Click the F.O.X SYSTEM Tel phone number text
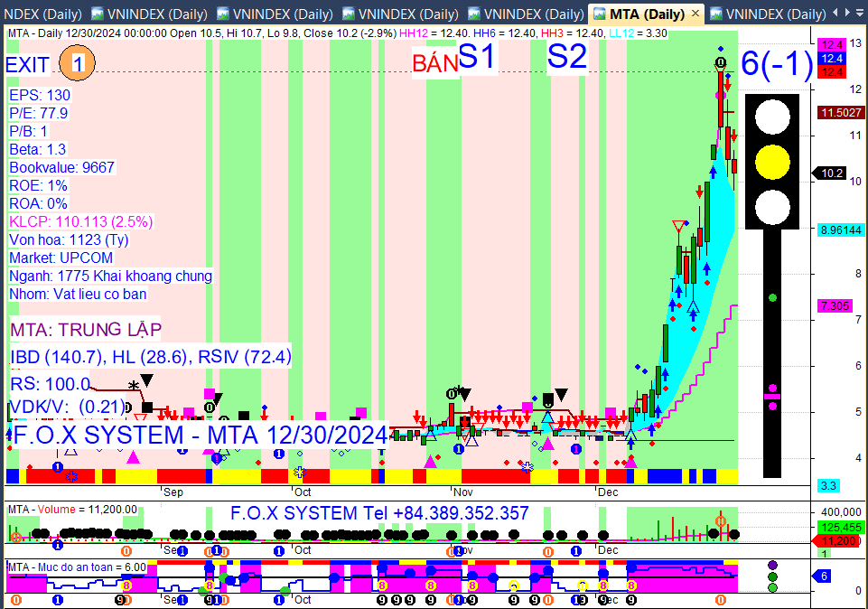The height and width of the screenshot is (609, 868). (379, 513)
